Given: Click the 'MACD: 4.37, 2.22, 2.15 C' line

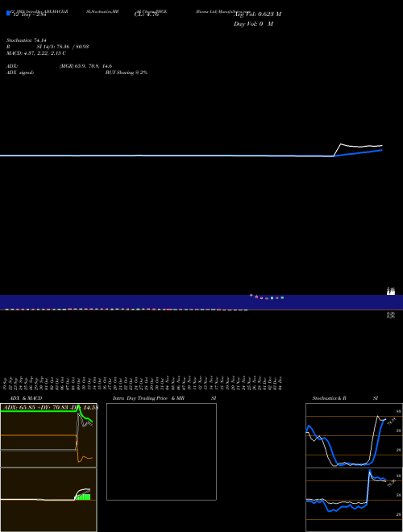Looking at the screenshot, I should (36, 53).
